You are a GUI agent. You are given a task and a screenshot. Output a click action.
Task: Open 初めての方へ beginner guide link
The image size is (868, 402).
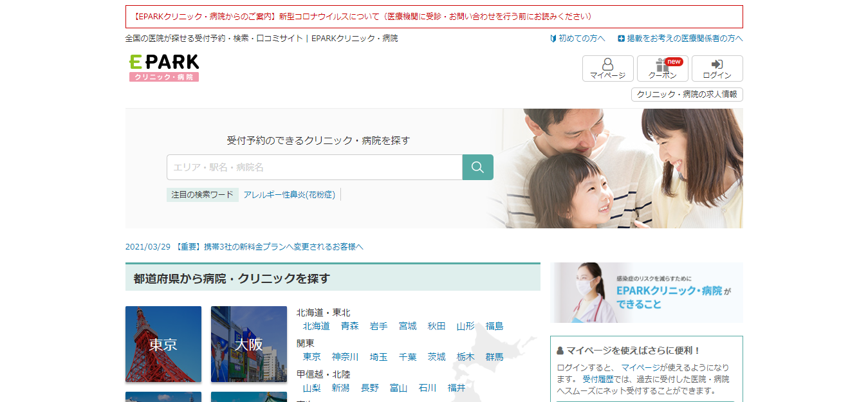[x=578, y=39]
